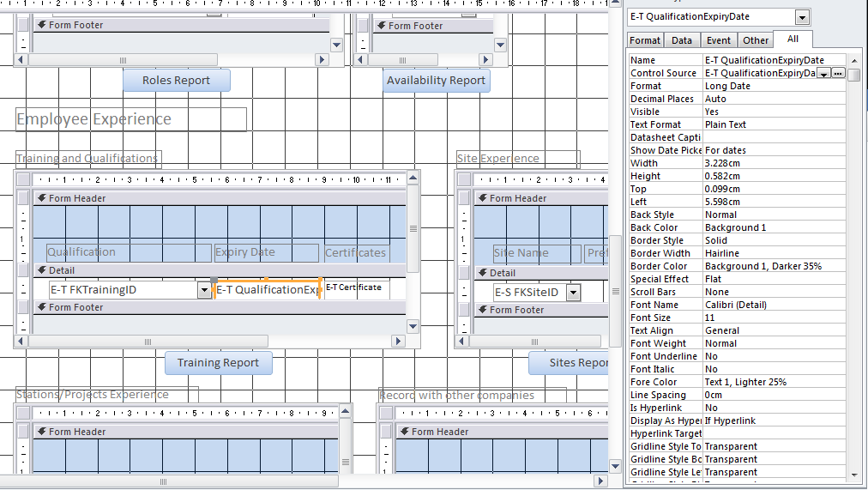Select Form Footer bar in Availability subform
The image size is (868, 490).
pyautogui.click(x=433, y=26)
